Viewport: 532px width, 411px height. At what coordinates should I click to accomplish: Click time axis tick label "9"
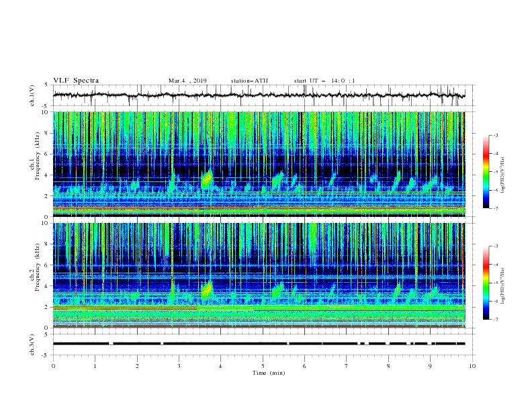pyautogui.click(x=430, y=366)
